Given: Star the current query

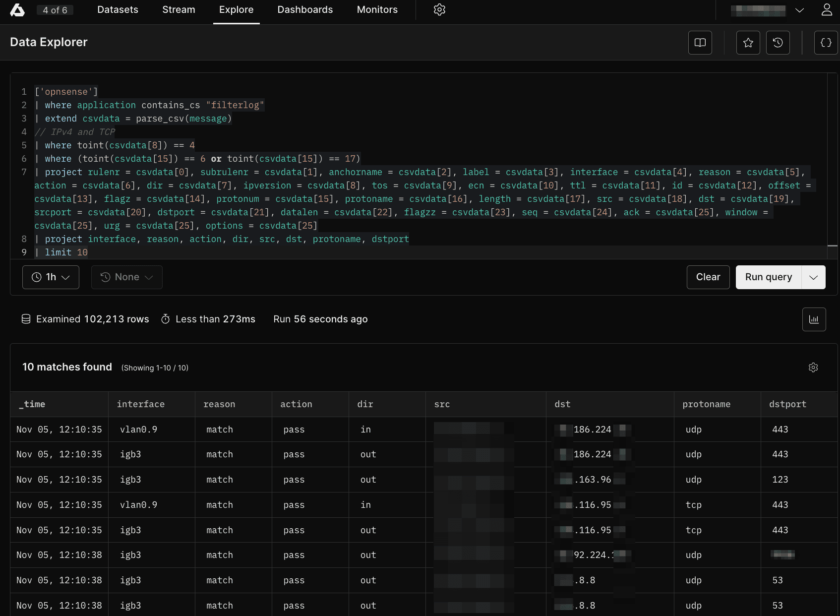Looking at the screenshot, I should 748,43.
